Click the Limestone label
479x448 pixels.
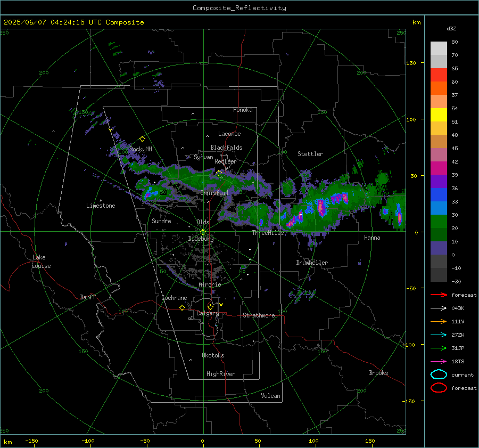click(101, 206)
